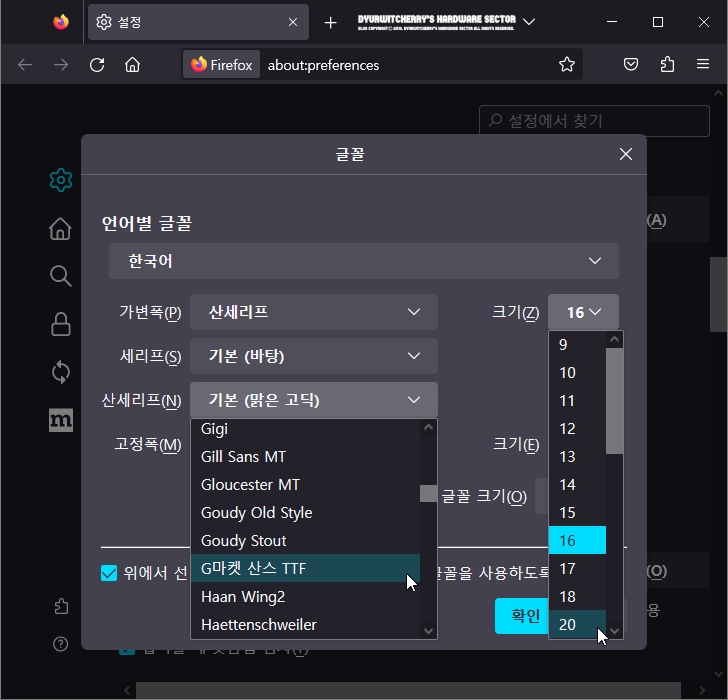Toggle the allow pages own fonts checkbox

[109, 573]
